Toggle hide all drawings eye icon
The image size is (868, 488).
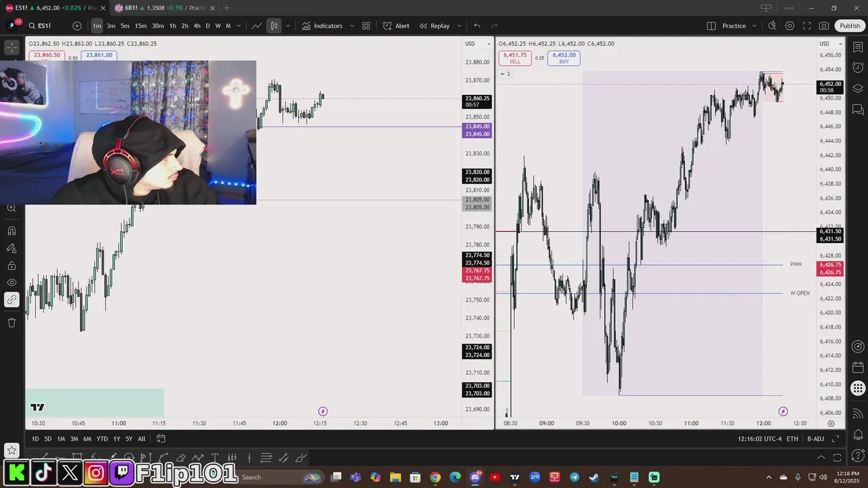click(12, 283)
